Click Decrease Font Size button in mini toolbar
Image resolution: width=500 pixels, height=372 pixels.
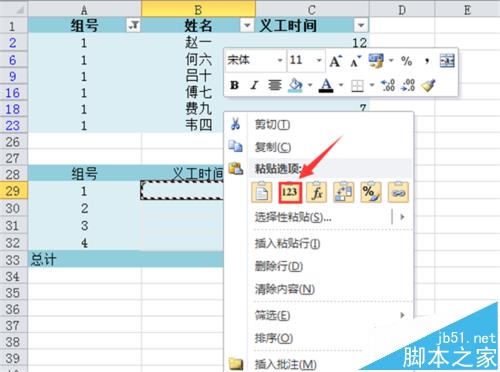[355, 61]
